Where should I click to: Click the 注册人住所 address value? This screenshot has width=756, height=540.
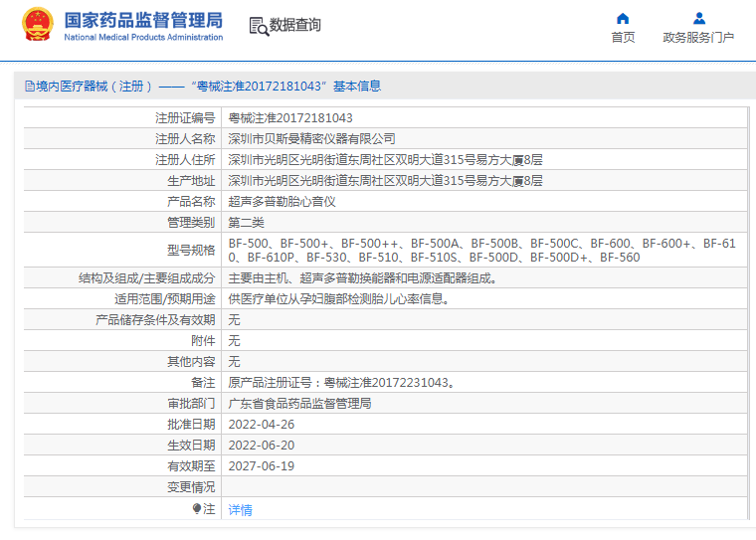(385, 159)
